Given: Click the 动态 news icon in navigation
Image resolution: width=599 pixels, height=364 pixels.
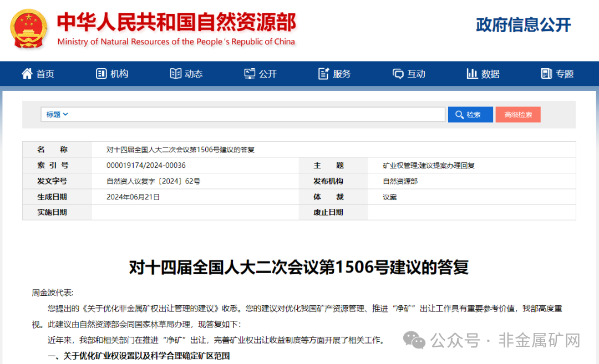Looking at the screenshot, I should (x=175, y=73).
